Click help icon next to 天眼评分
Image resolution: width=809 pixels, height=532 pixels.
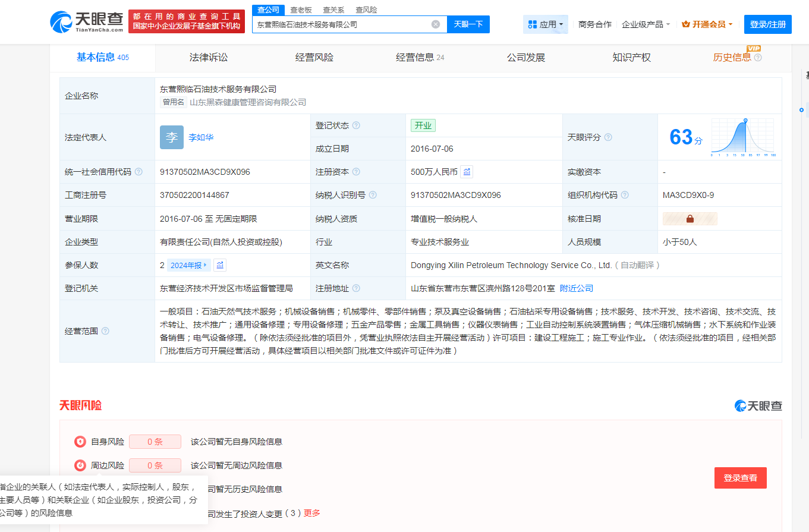[608, 137]
